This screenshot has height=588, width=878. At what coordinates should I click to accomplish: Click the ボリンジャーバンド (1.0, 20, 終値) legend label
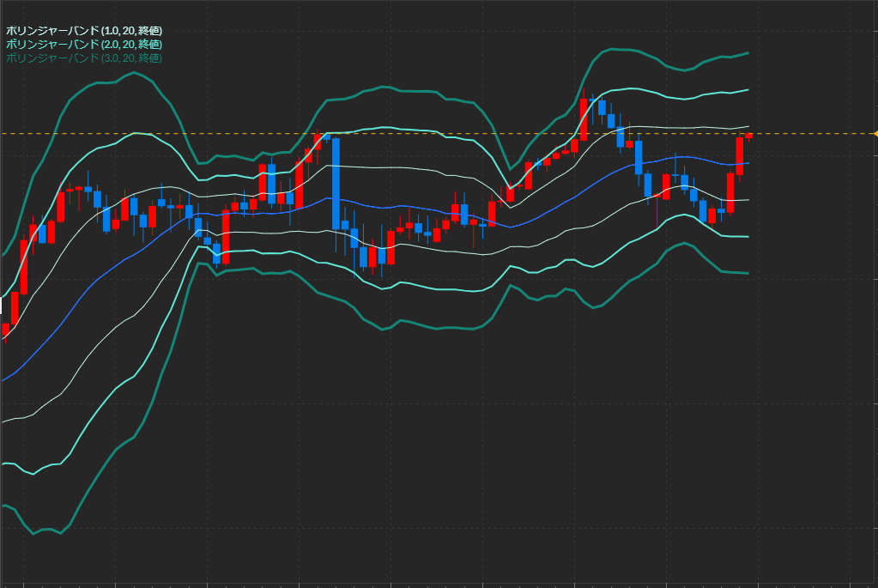pos(84,30)
